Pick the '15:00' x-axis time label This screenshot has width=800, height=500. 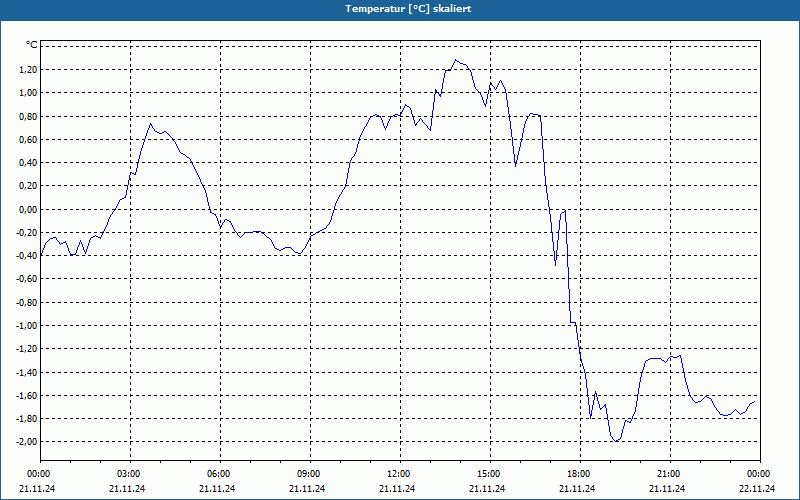[x=488, y=474]
